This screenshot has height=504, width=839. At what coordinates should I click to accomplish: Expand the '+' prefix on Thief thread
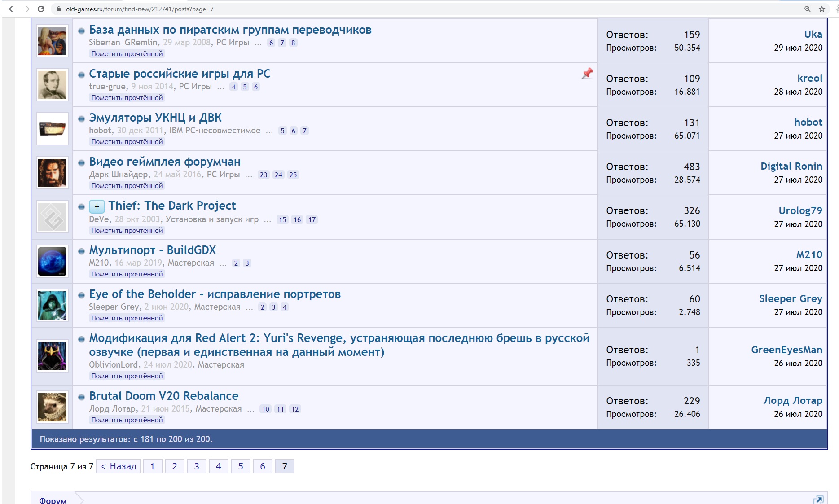click(97, 206)
